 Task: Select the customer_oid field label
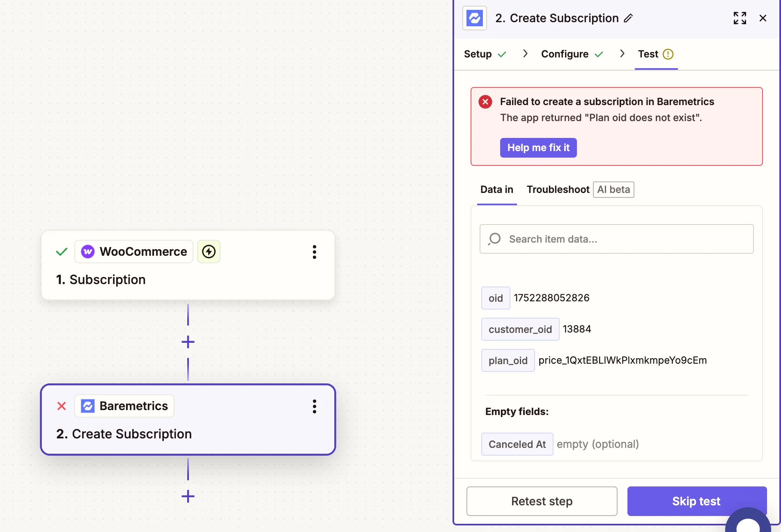click(520, 329)
